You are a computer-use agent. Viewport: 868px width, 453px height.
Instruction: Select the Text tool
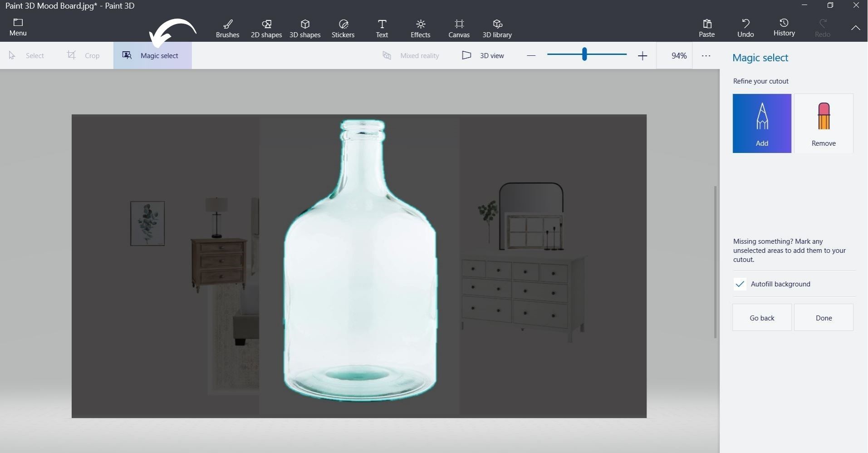(382, 28)
